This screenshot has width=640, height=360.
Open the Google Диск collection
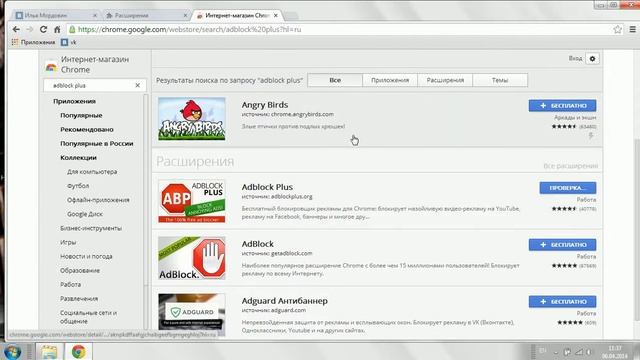tap(84, 214)
